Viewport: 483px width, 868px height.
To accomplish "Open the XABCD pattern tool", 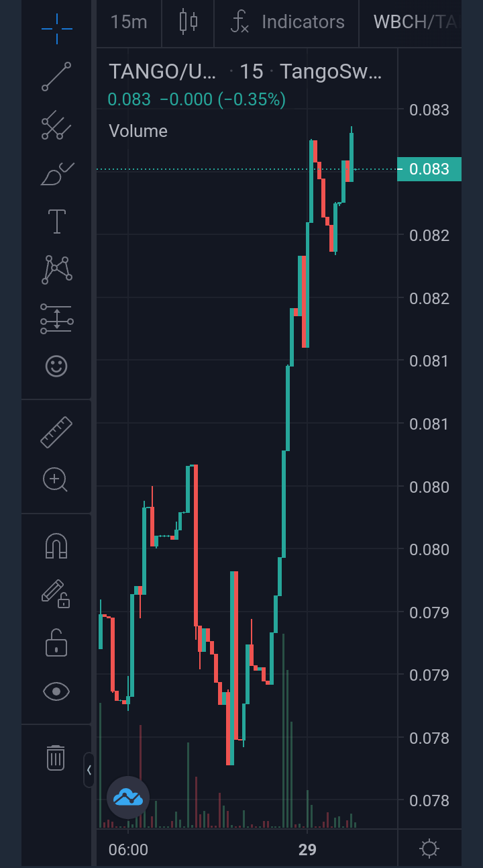I will tap(56, 269).
